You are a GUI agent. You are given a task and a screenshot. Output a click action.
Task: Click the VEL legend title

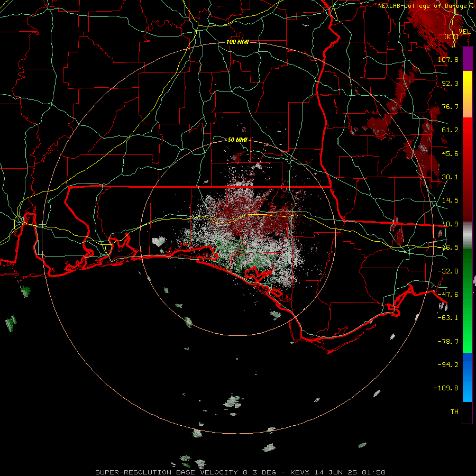(464, 32)
